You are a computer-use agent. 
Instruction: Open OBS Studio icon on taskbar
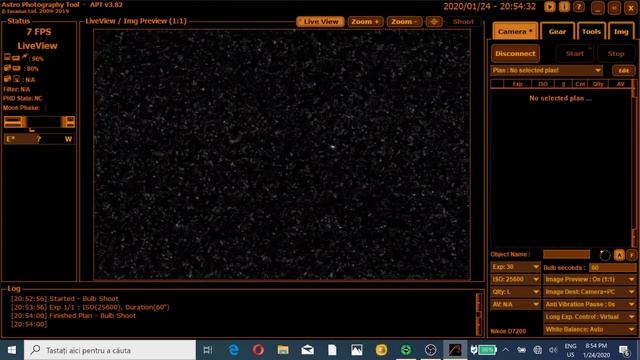click(430, 350)
